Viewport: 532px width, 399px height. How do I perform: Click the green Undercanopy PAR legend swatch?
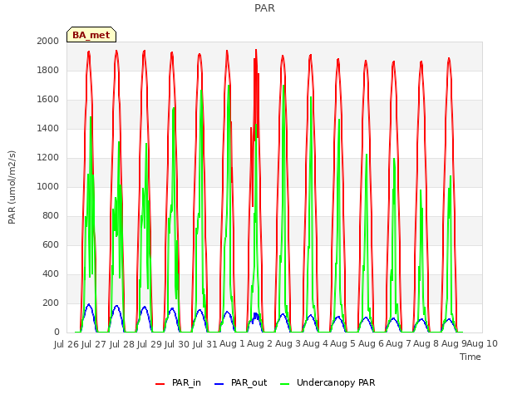coord(285,384)
